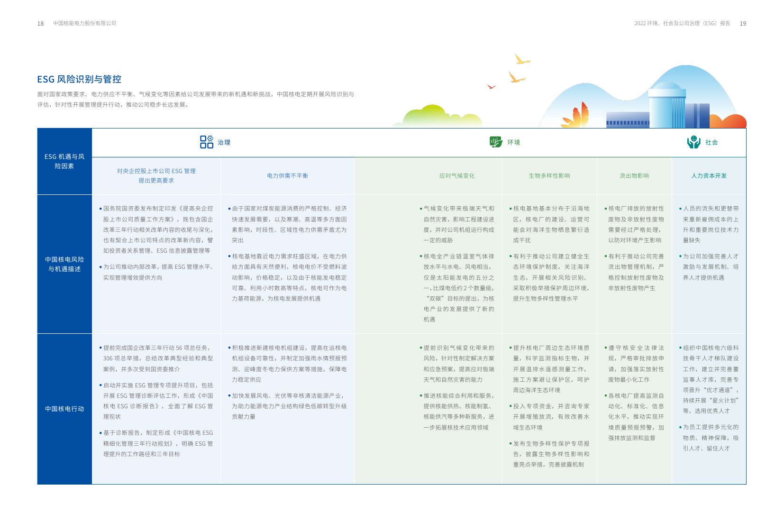Click the '生物多样性影响' column header
The image size is (784, 532).
[549, 175]
